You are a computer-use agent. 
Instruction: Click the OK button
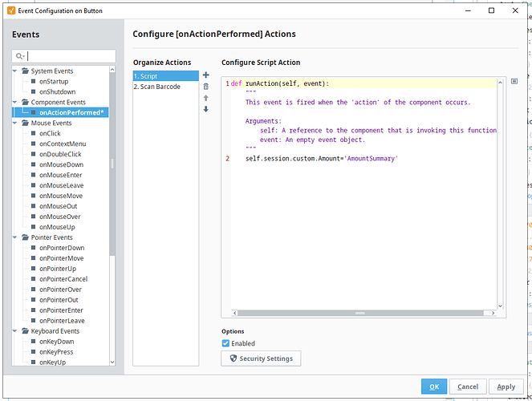point(434,387)
